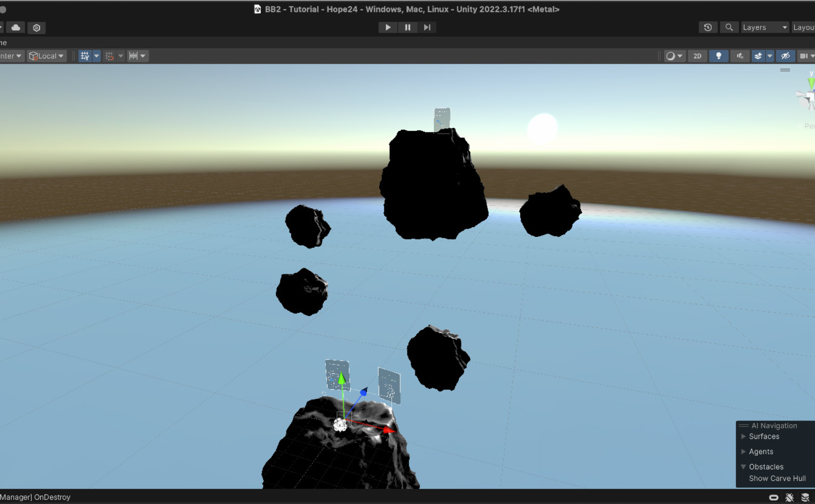Image resolution: width=815 pixels, height=504 pixels.
Task: Open the Layers dropdown
Action: (765, 27)
